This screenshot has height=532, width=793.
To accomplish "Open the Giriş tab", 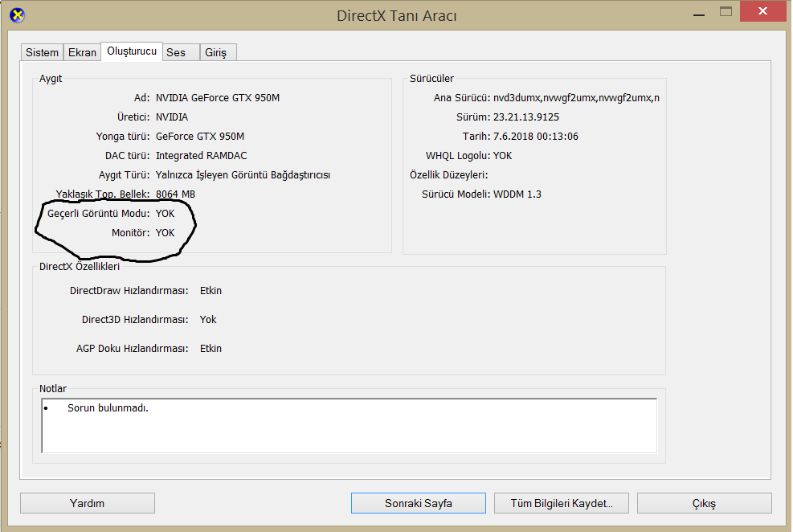I will [216, 52].
